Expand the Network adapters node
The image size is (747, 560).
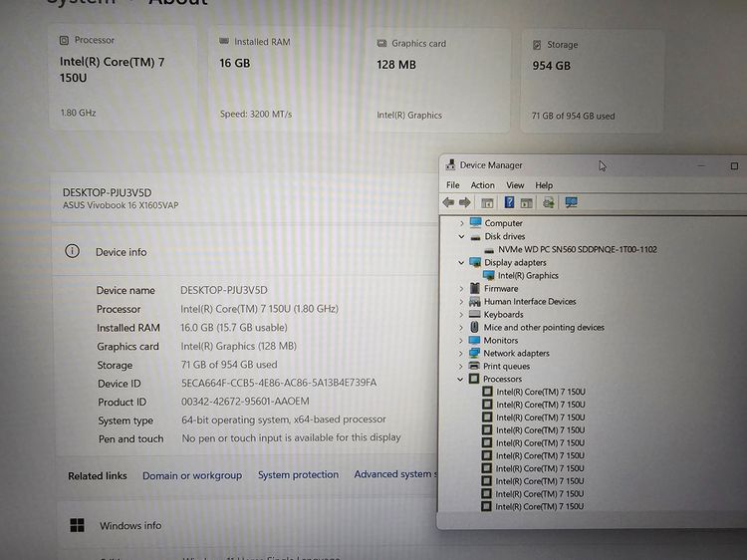461,353
